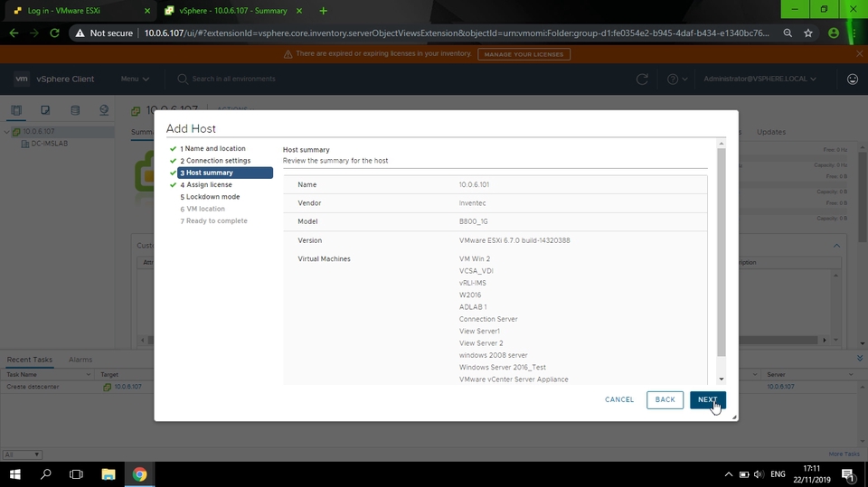Select step 7 Ready to complete
The height and width of the screenshot is (487, 868).
213,220
